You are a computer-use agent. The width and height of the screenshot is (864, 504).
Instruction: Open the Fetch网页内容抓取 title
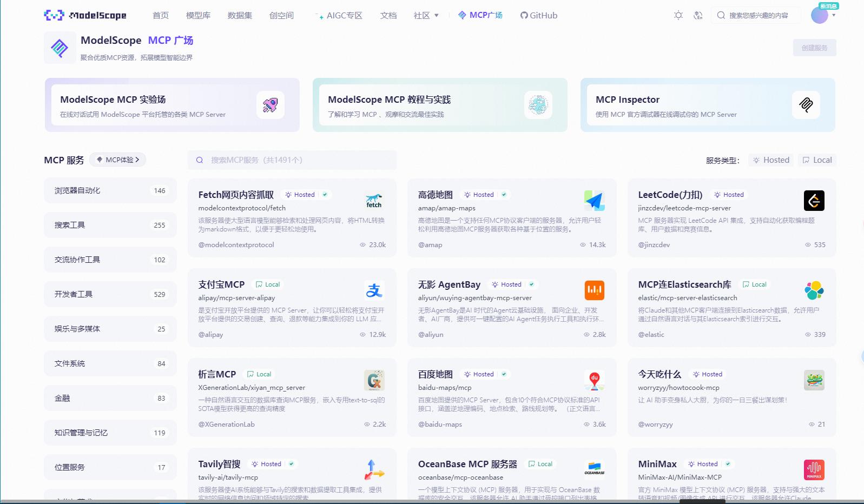point(236,195)
